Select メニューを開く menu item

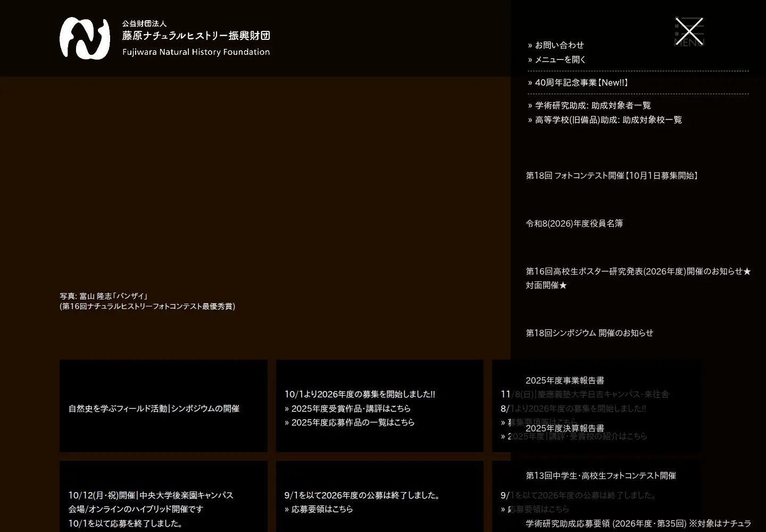(x=560, y=60)
